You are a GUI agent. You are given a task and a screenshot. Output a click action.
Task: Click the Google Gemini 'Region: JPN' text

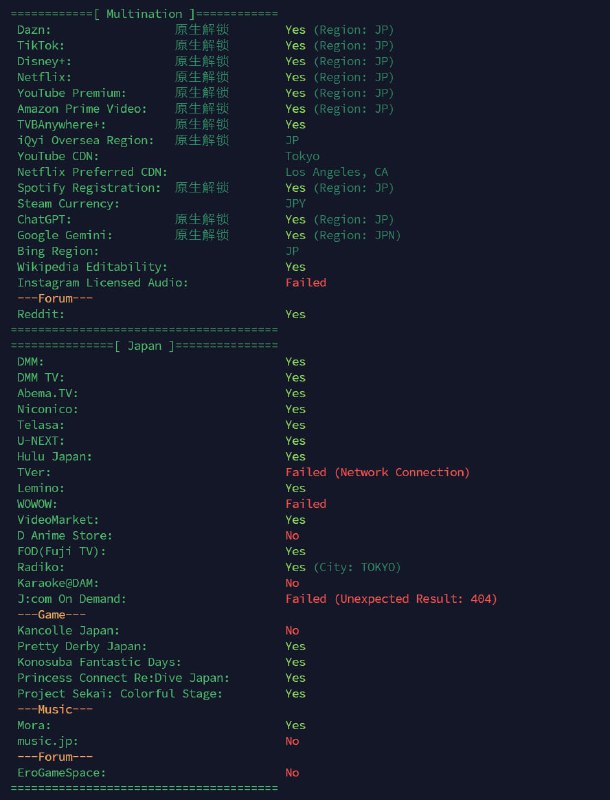click(x=357, y=235)
